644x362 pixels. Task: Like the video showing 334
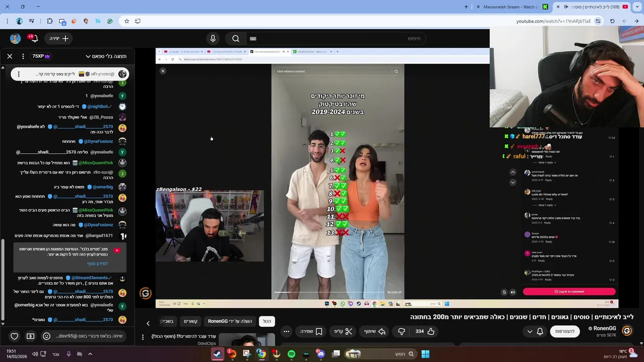[x=425, y=331]
